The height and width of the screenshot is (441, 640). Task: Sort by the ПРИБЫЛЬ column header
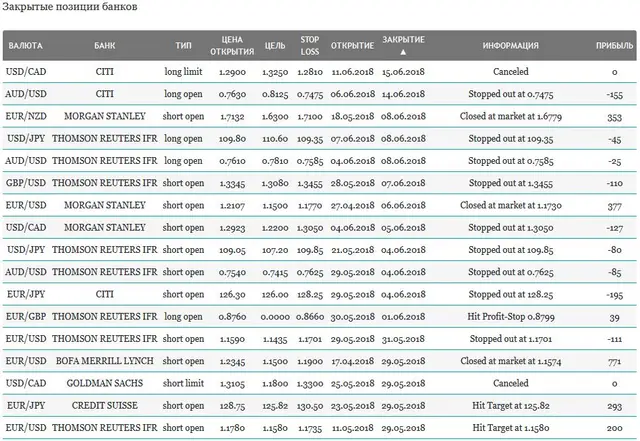click(x=614, y=46)
